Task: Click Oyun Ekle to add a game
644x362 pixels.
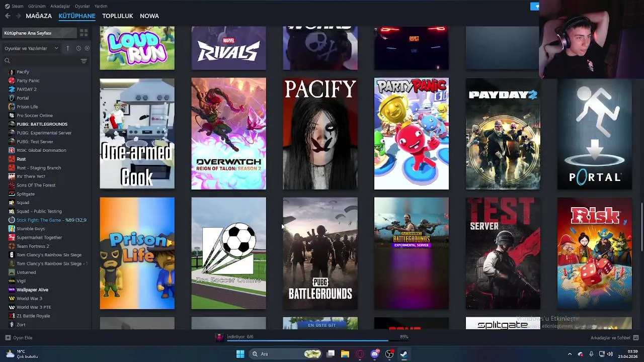Action: pyautogui.click(x=19, y=338)
